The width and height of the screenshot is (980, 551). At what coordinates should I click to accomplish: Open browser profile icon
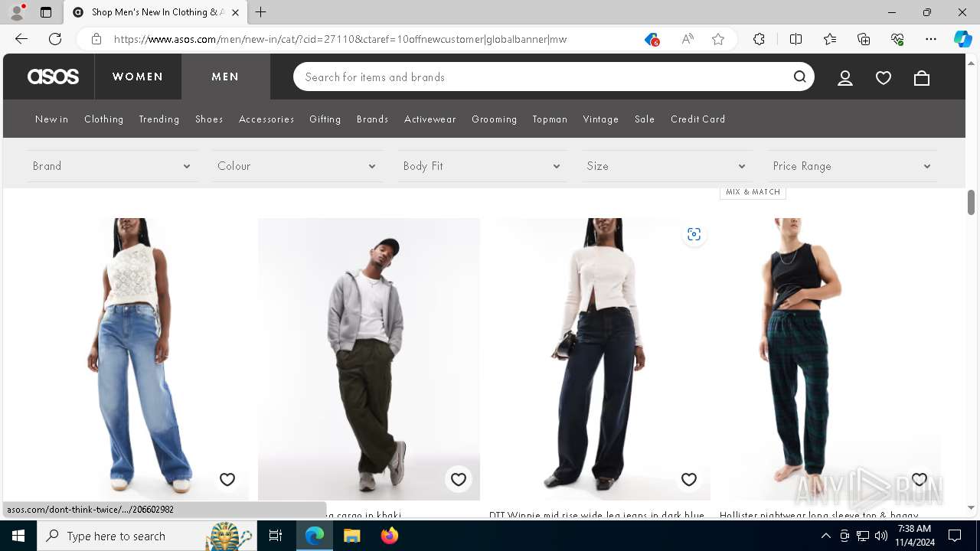tap(17, 12)
